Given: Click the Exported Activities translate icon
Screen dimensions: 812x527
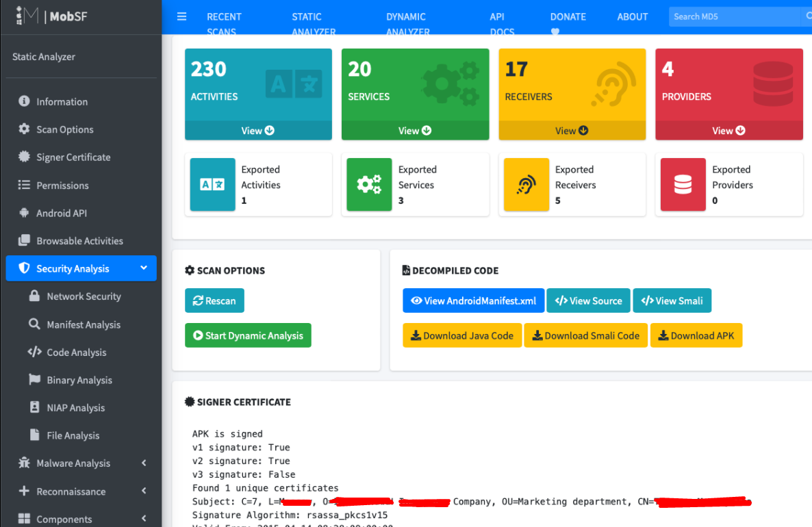Looking at the screenshot, I should [x=212, y=184].
